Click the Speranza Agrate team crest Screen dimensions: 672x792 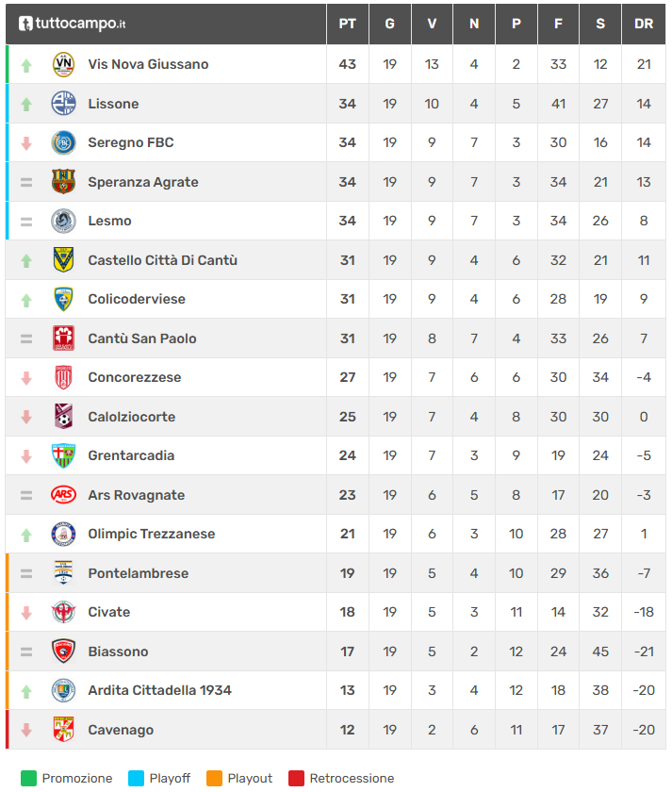pyautogui.click(x=63, y=182)
